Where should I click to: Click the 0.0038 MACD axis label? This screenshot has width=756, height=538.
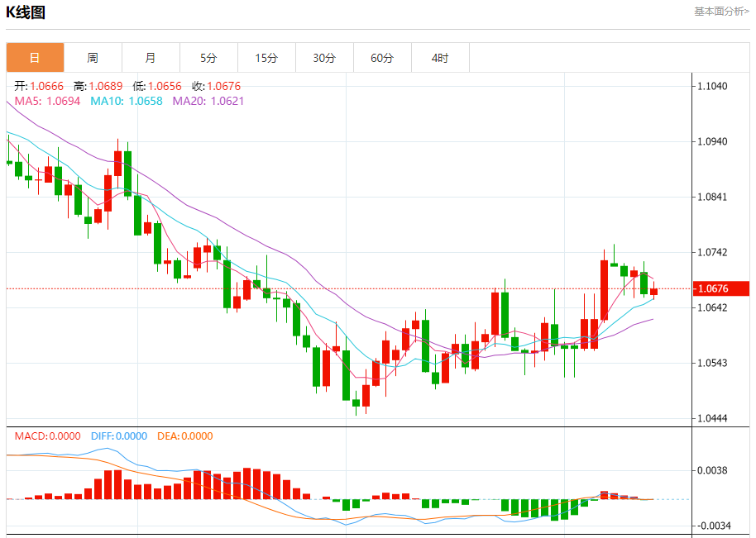click(713, 470)
